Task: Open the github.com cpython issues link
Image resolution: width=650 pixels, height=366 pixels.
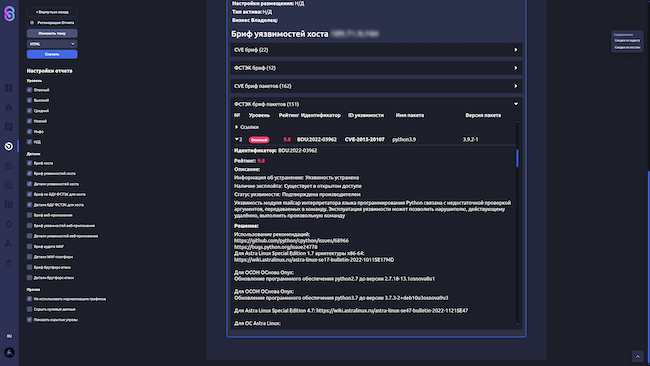Action: [291, 240]
